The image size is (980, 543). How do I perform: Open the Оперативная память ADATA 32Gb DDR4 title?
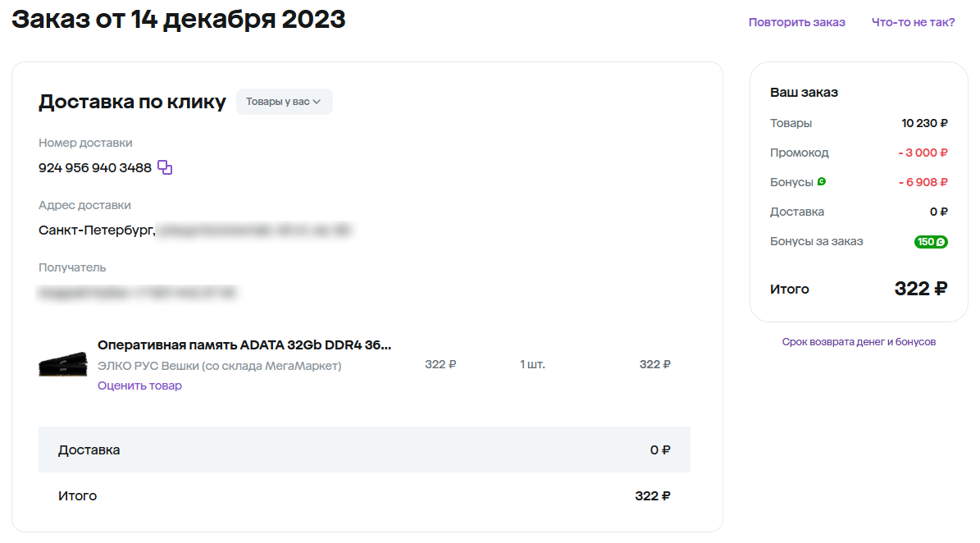pyautogui.click(x=244, y=345)
